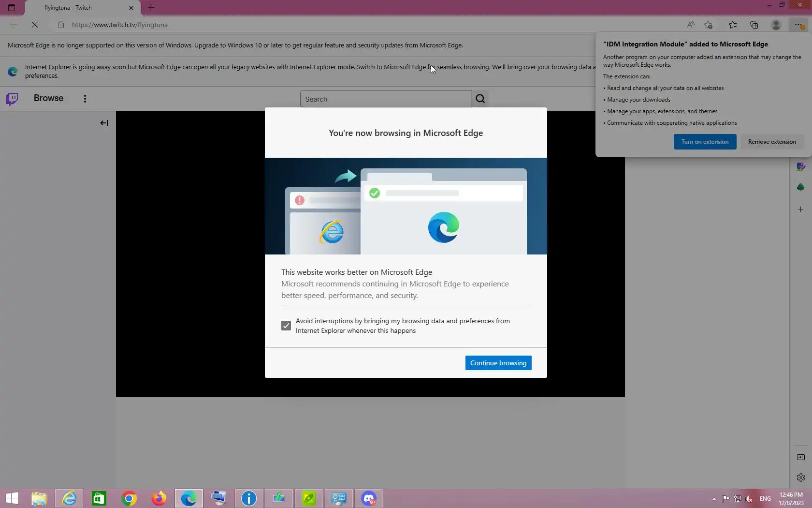This screenshot has height=508, width=812.
Task: Toggle Edge sidebar visibility button
Action: coord(801,457)
